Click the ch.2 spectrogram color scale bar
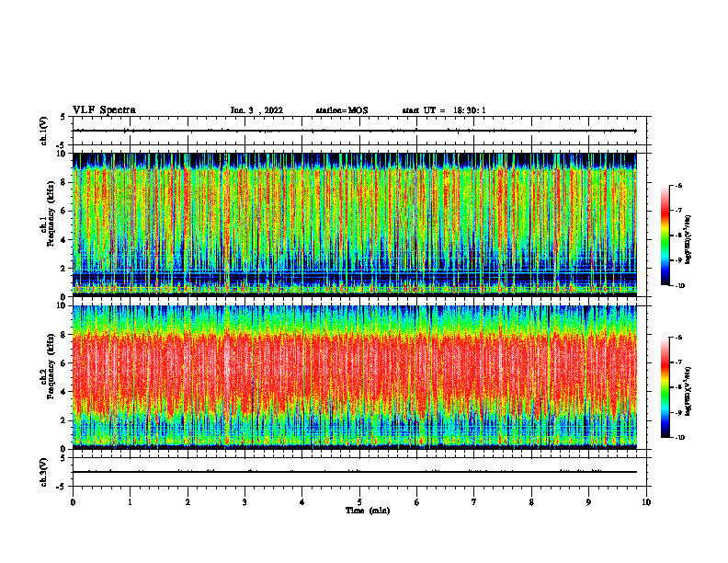The height and width of the screenshot is (563, 728). [665, 387]
